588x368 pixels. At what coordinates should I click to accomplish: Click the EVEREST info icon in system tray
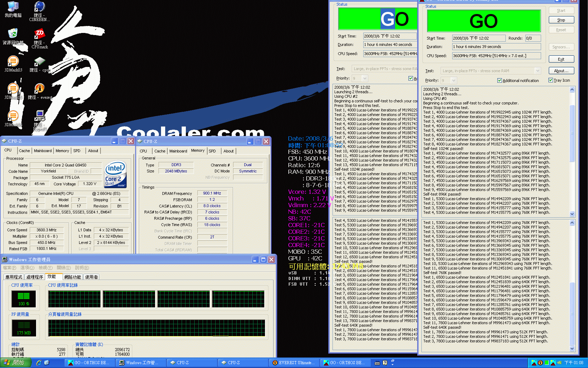540,363
